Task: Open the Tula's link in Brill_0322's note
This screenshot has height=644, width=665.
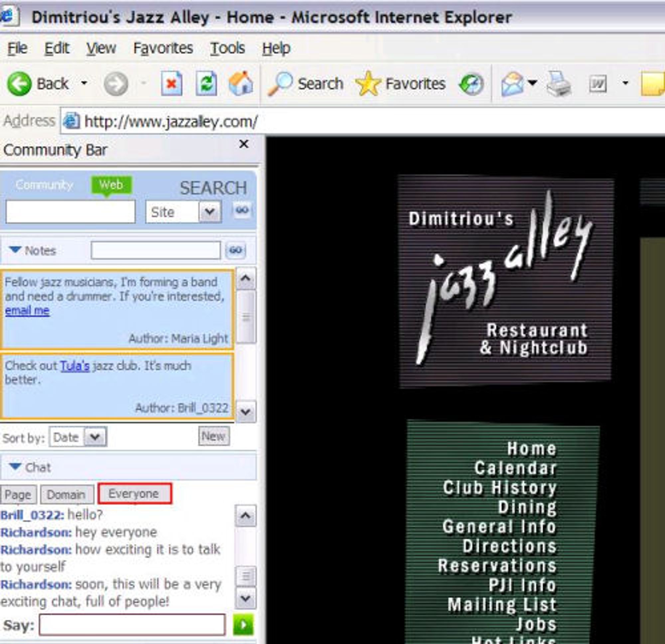Action: (74, 366)
